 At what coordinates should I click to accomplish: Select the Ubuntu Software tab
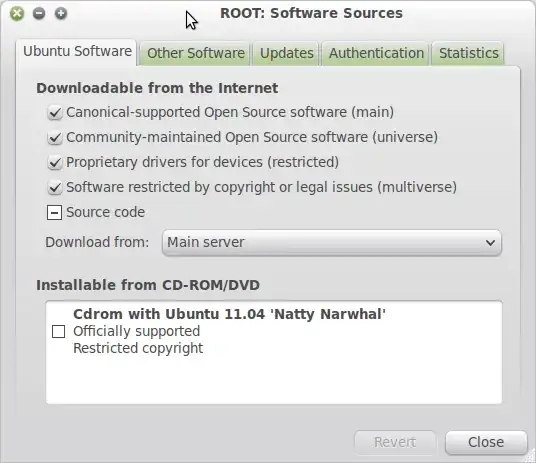pyautogui.click(x=77, y=52)
